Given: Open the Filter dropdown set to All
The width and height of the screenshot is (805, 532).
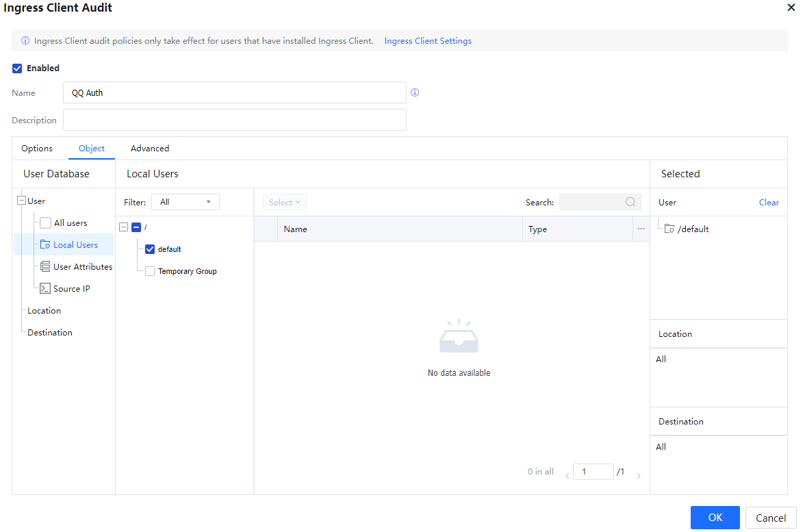Looking at the screenshot, I should coord(185,202).
